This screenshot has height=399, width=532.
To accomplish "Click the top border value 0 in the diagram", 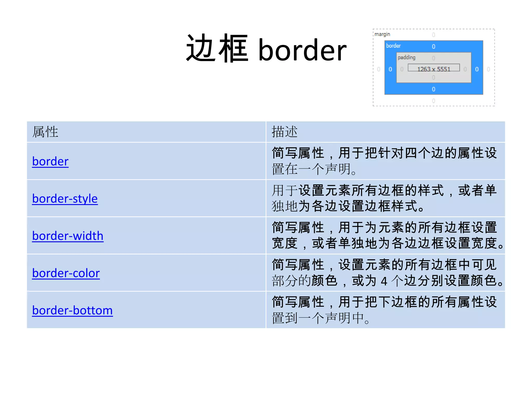I will [434, 46].
